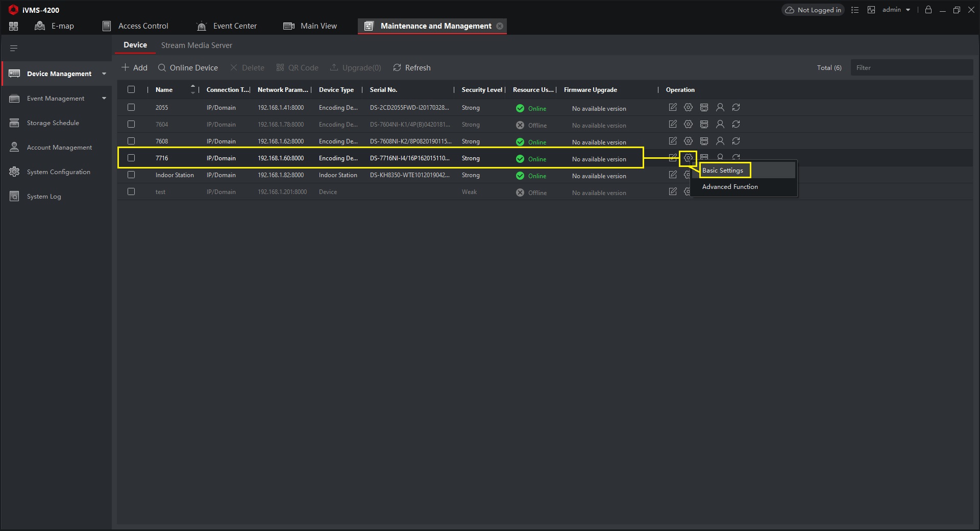
Task: Click into the Filter search field
Action: (x=911, y=68)
